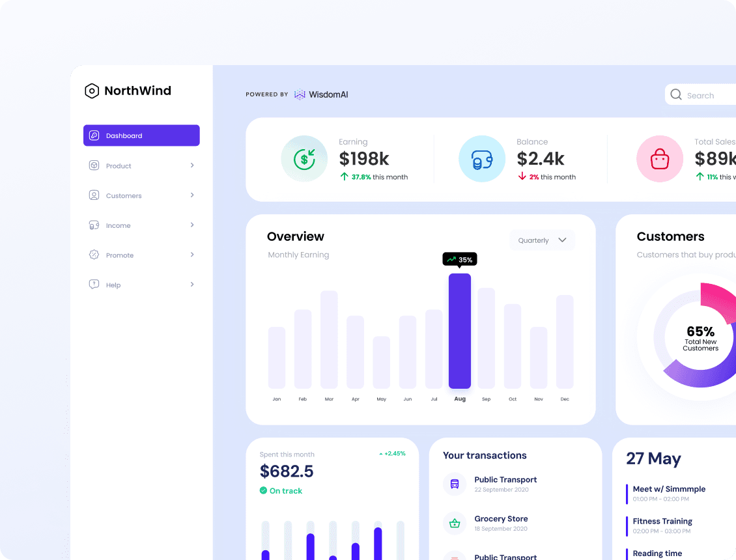Viewport: 736px width, 560px height.
Task: Click the On track checkmark icon
Action: click(x=263, y=490)
